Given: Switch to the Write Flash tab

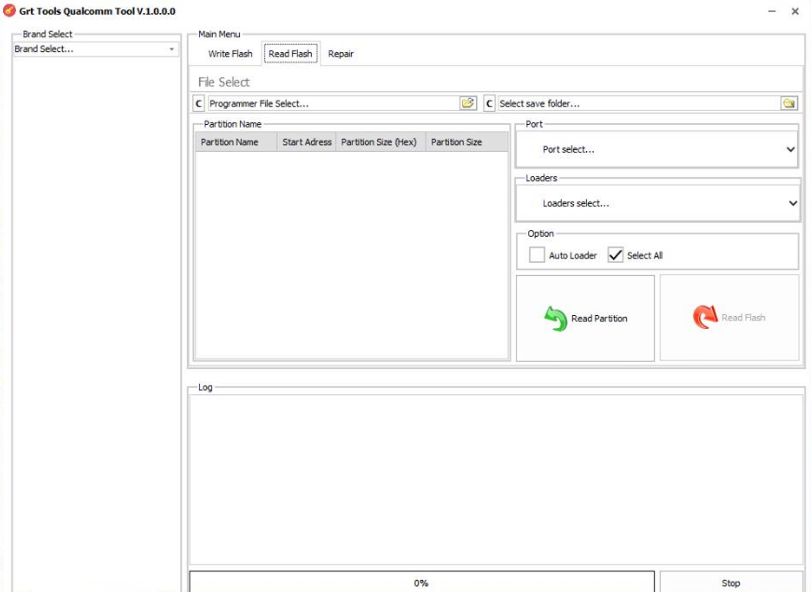Looking at the screenshot, I should [230, 54].
